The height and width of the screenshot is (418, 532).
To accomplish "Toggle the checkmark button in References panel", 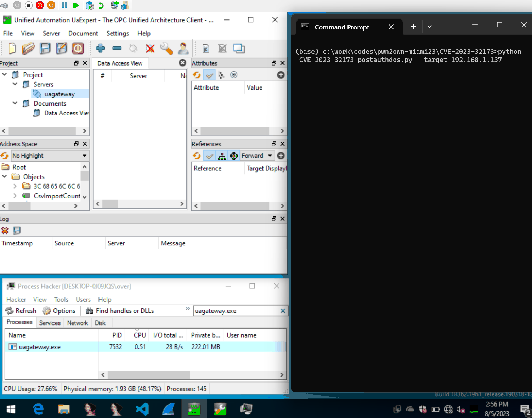I will (210, 156).
